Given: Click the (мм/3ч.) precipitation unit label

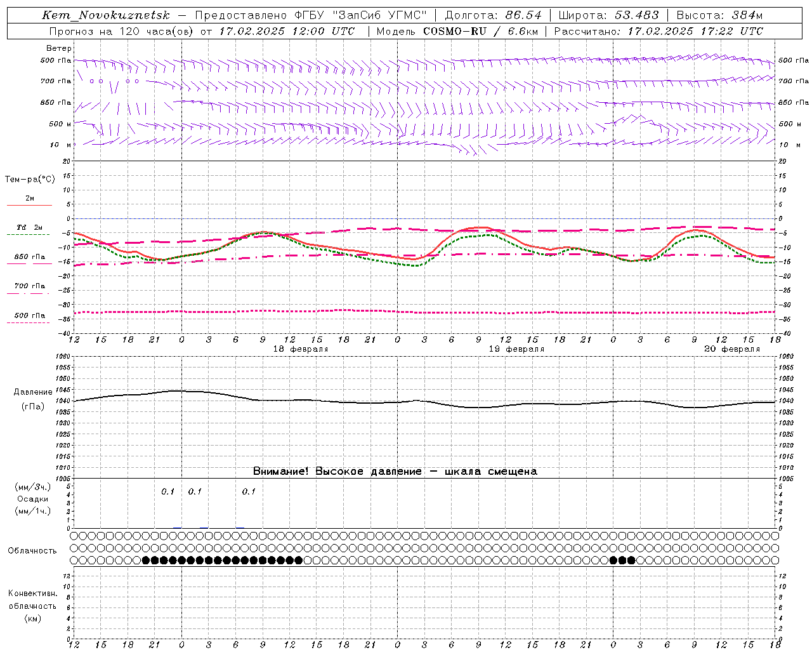Looking at the screenshot, I should click(32, 487).
